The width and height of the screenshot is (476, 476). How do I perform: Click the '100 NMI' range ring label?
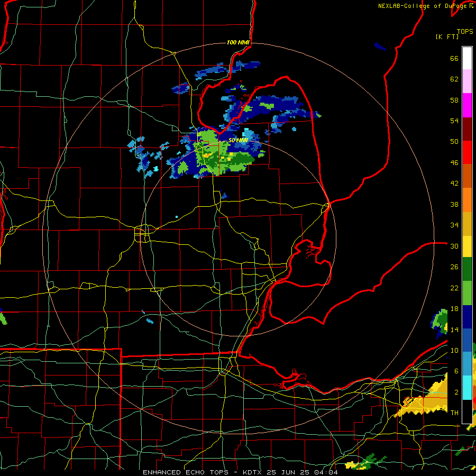click(238, 42)
